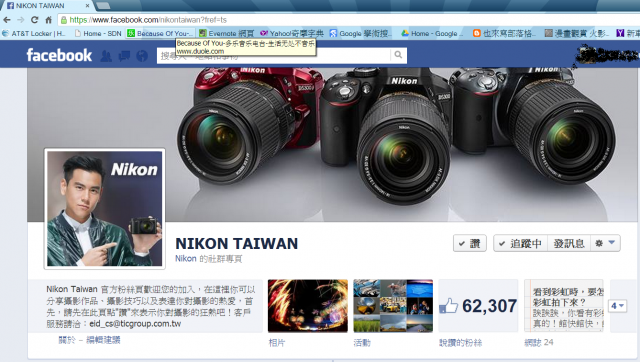640x362 pixels.
Task: Open the Home - Google bookmark
Action: [x=431, y=33]
